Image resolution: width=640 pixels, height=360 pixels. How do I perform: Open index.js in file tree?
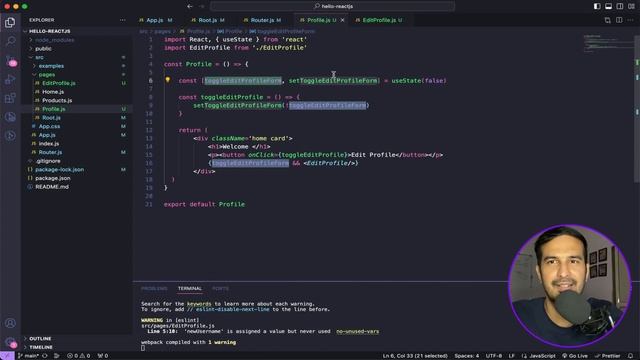tap(76, 144)
